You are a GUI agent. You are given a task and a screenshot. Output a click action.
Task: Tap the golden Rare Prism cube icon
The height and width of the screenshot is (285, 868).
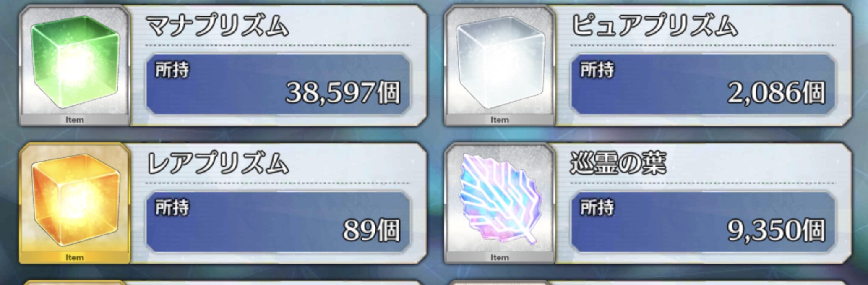point(76,200)
